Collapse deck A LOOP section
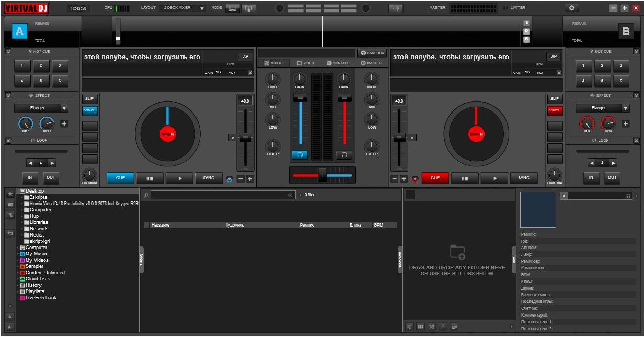 tap(8, 140)
